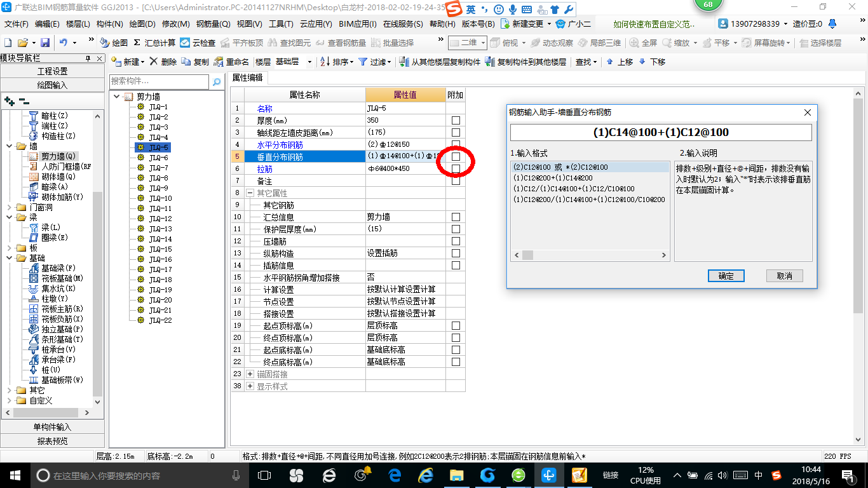Open BIM应用(I) menu
This screenshot has width=868, height=488.
click(x=358, y=24)
